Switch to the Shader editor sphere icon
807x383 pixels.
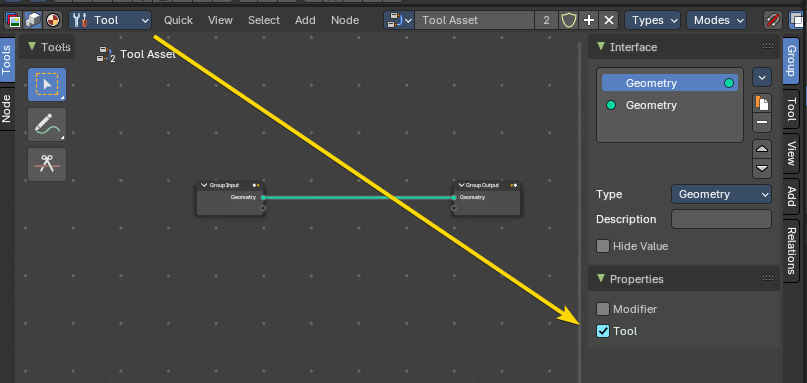coord(53,21)
